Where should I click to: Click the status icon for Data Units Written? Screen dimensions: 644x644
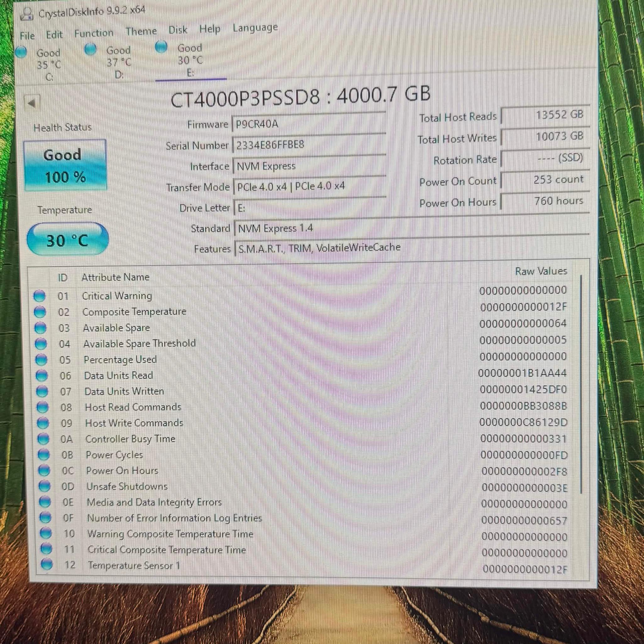click(x=42, y=391)
